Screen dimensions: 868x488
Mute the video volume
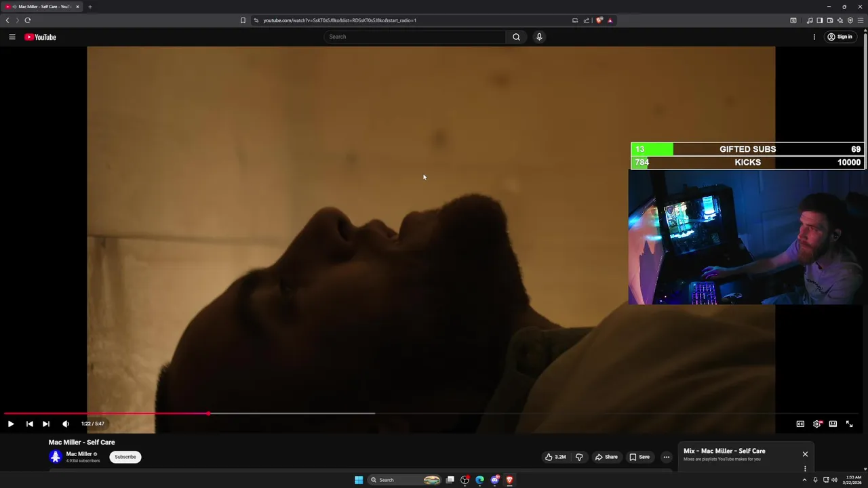pos(66,424)
